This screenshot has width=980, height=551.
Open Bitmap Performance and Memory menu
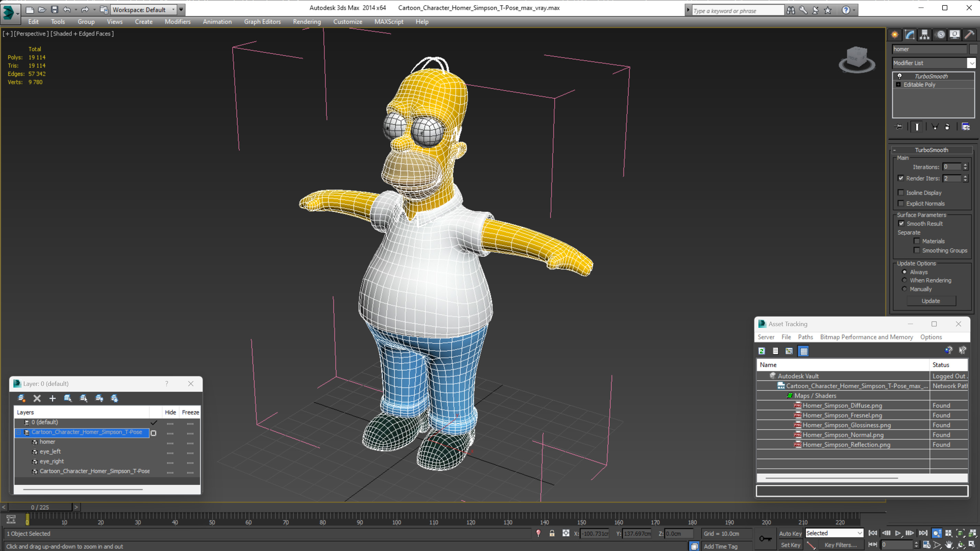(x=866, y=337)
